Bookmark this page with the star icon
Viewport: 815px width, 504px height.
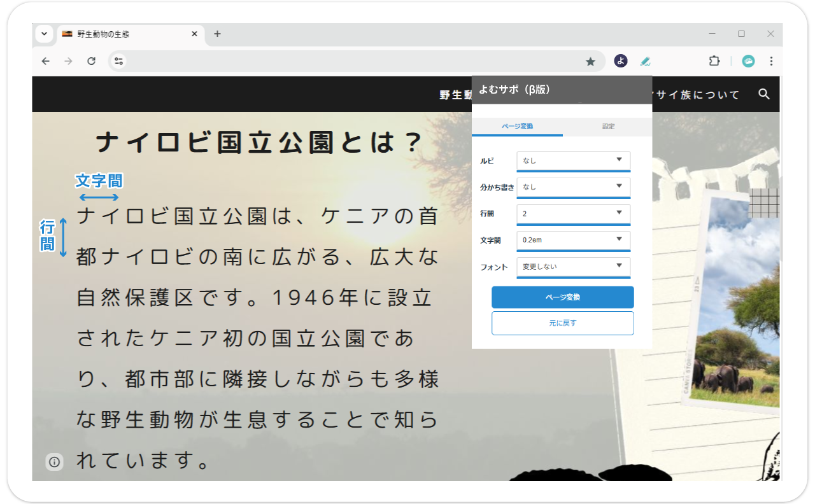click(590, 61)
